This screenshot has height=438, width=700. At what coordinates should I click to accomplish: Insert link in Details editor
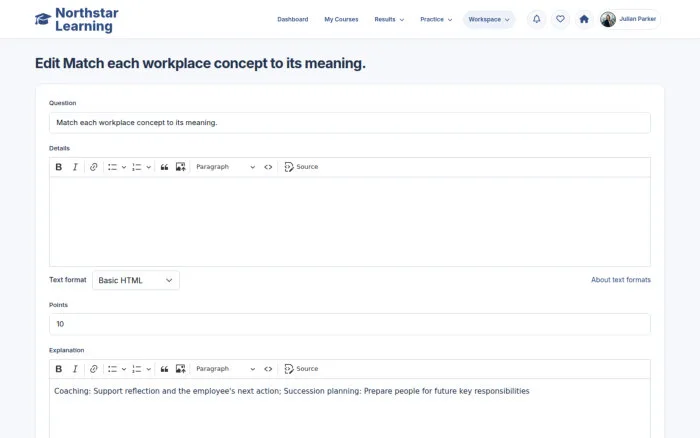93,167
